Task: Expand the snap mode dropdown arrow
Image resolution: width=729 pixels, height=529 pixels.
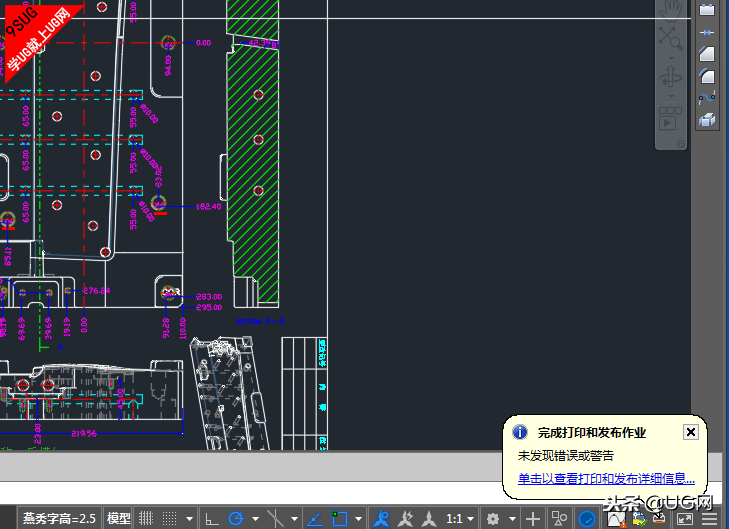Action: (x=189, y=518)
